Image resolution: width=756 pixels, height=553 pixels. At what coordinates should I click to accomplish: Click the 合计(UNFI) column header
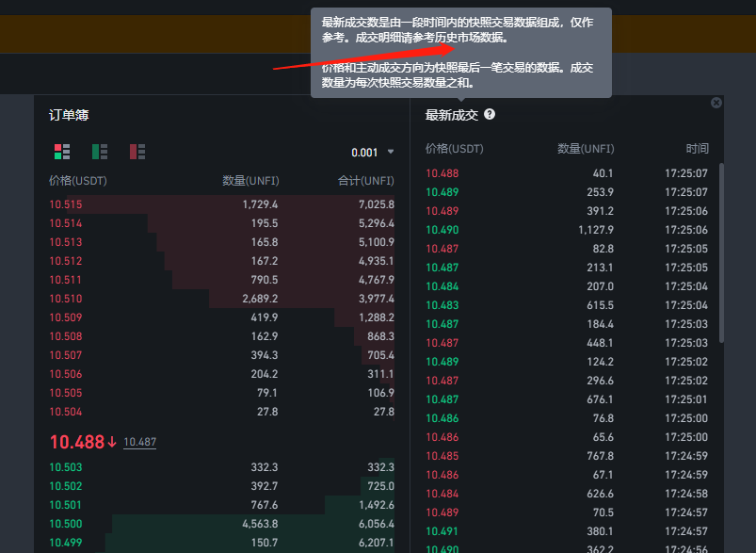pos(365,181)
